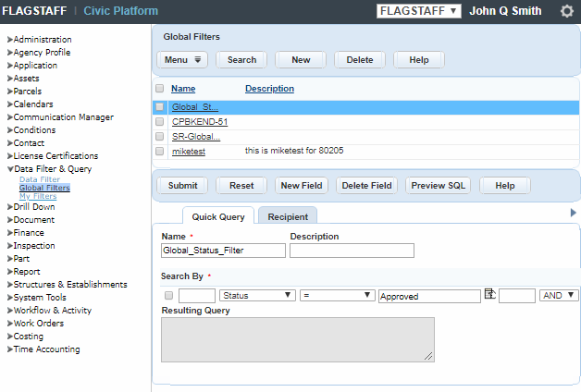Toggle the select-all checkbox in list header

point(160,89)
